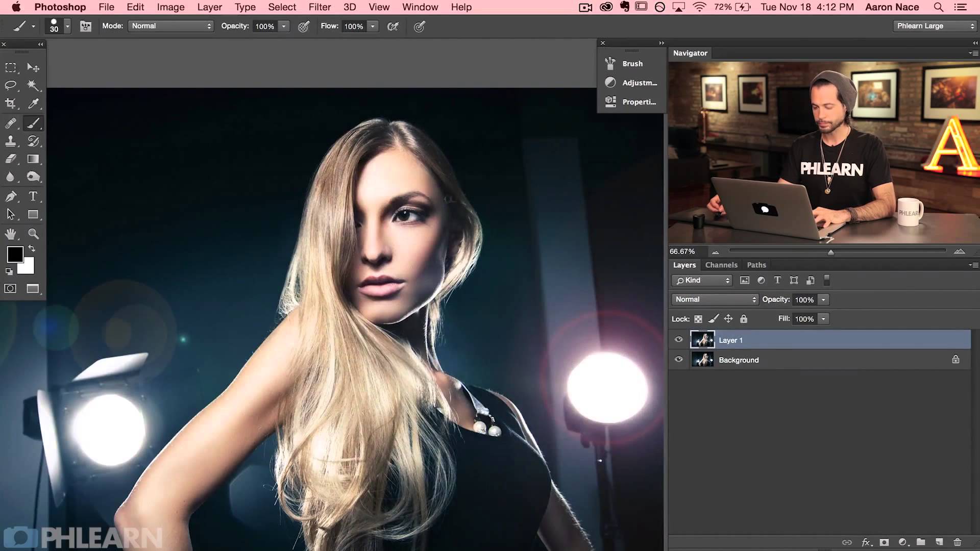The width and height of the screenshot is (980, 551).
Task: Toggle the brush panel button in options bar
Action: coord(86,26)
